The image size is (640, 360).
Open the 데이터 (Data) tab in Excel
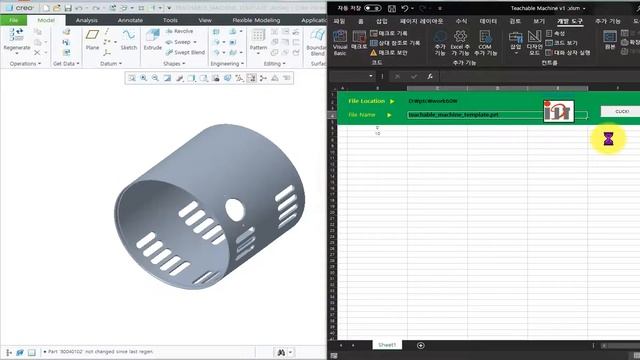(488, 21)
